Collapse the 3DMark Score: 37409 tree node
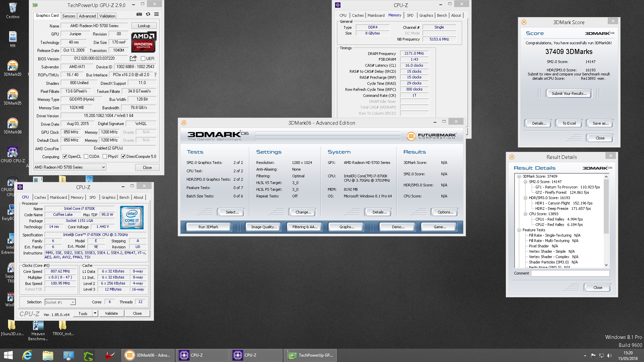This screenshot has height=362, width=644. [x=519, y=176]
